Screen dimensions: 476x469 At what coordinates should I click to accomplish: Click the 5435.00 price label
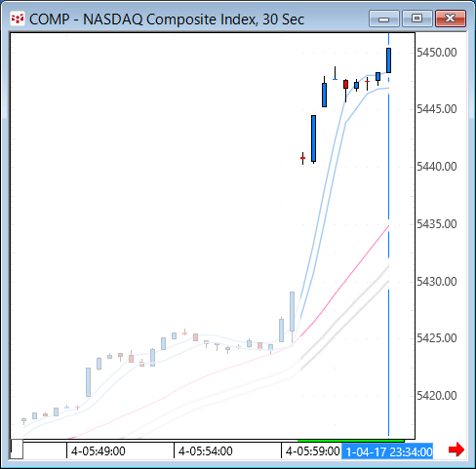tap(437, 224)
